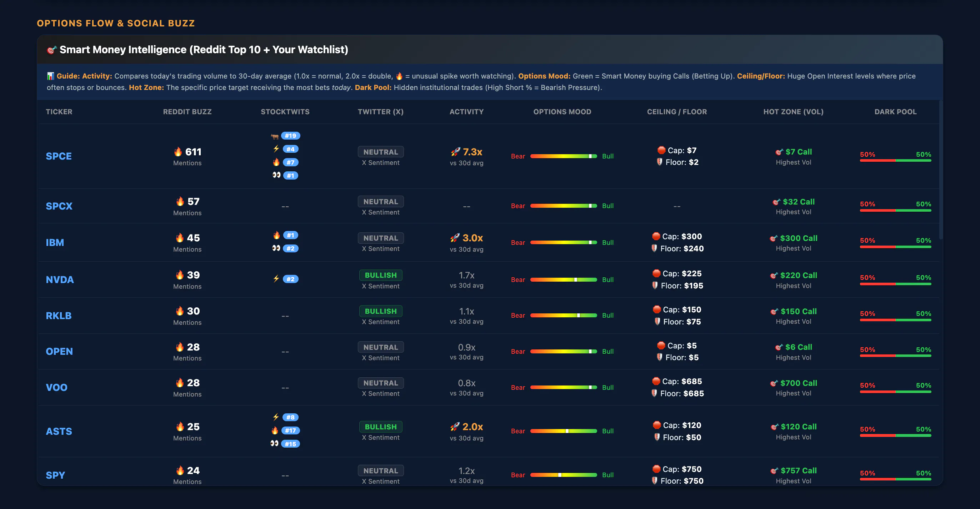This screenshot has width=980, height=509.
Task: Click the bar chart icon before Guide
Action: (51, 76)
